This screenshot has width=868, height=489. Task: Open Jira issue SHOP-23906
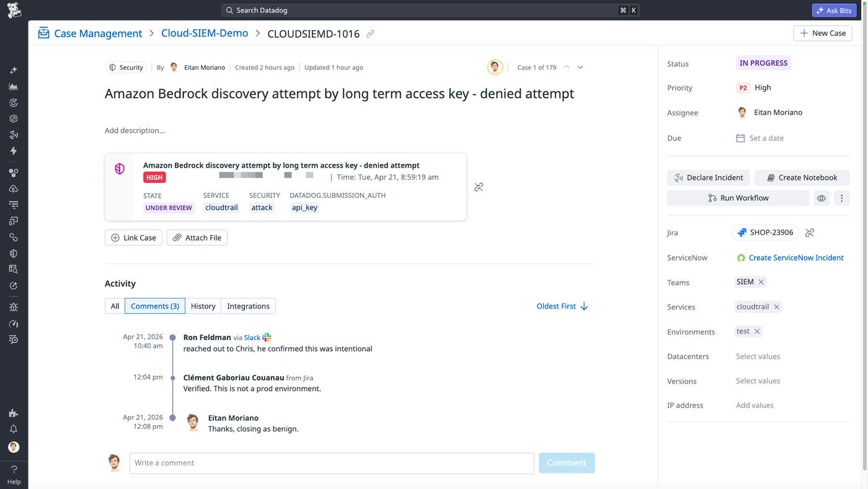(x=765, y=233)
